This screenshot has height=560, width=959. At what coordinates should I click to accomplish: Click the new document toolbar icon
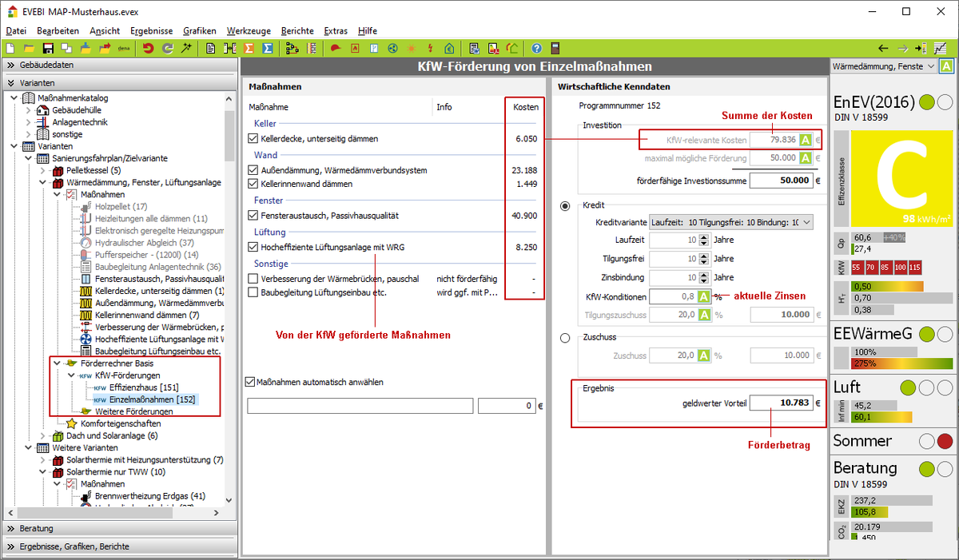coord(11,48)
